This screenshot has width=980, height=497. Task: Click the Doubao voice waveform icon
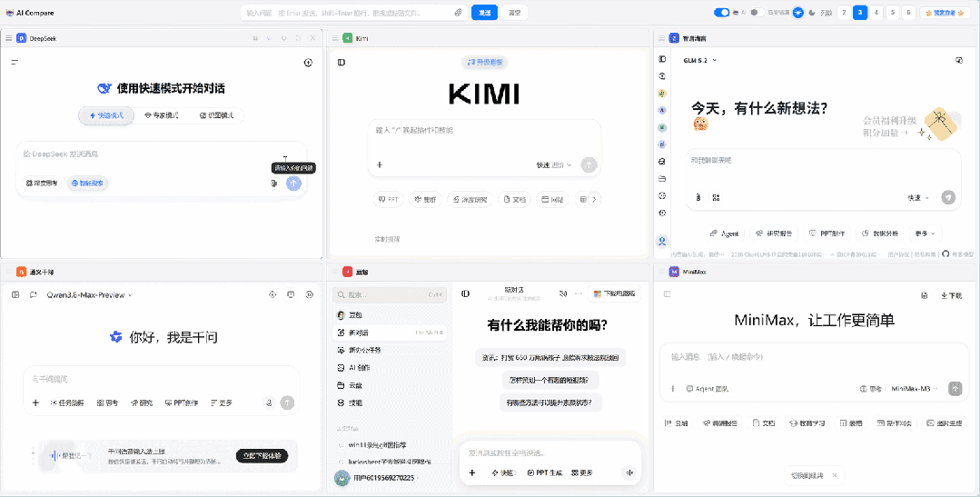(x=630, y=472)
